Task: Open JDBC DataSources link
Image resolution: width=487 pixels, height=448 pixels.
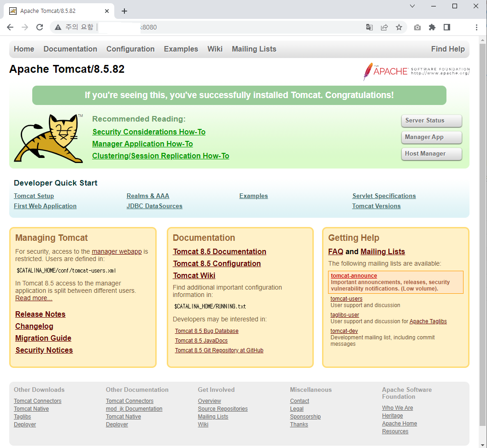Action: (154, 206)
